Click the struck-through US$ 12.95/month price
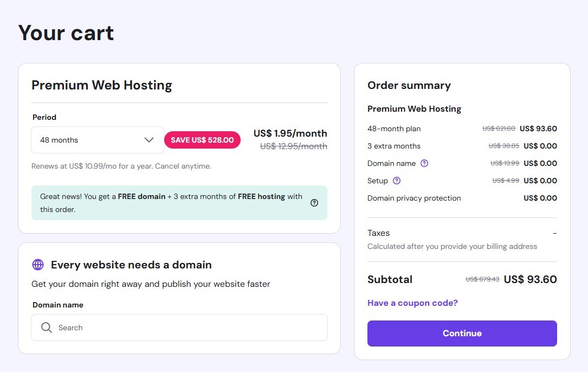 click(293, 146)
